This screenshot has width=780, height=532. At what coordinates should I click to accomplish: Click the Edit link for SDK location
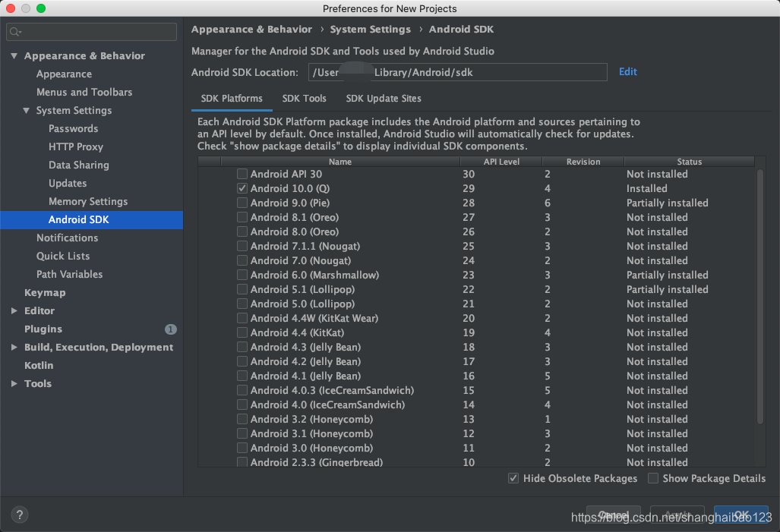coord(628,71)
